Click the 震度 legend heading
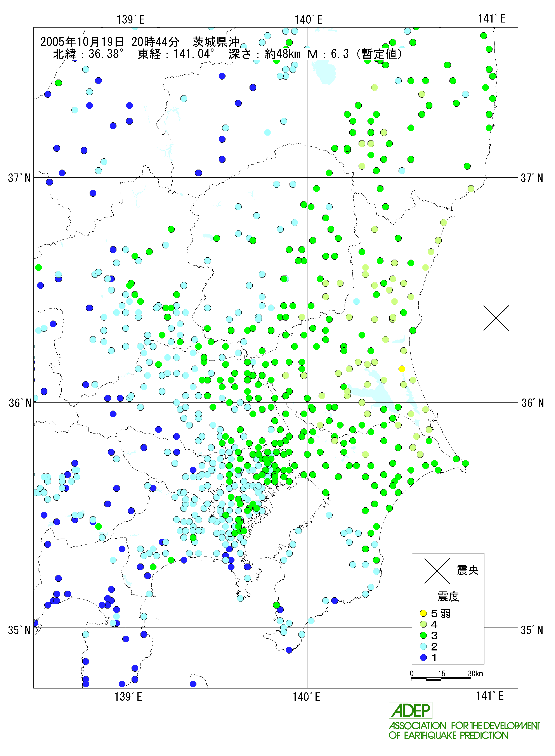The width and height of the screenshot is (555, 756). pos(448,597)
